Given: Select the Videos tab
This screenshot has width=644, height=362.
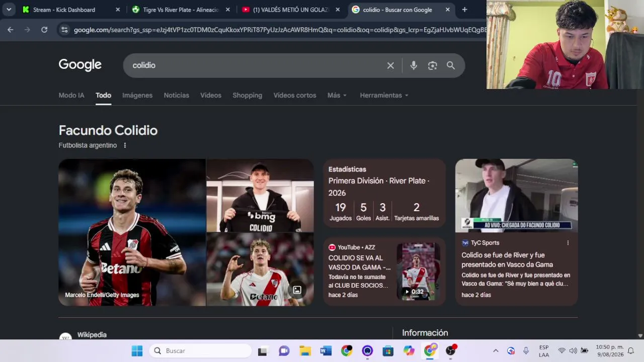Looking at the screenshot, I should coord(211,96).
